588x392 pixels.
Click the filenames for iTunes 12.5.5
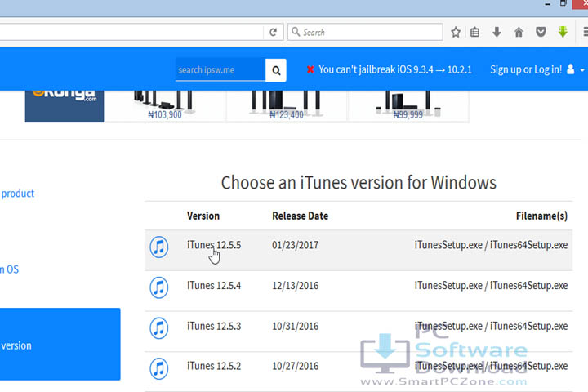tap(491, 245)
